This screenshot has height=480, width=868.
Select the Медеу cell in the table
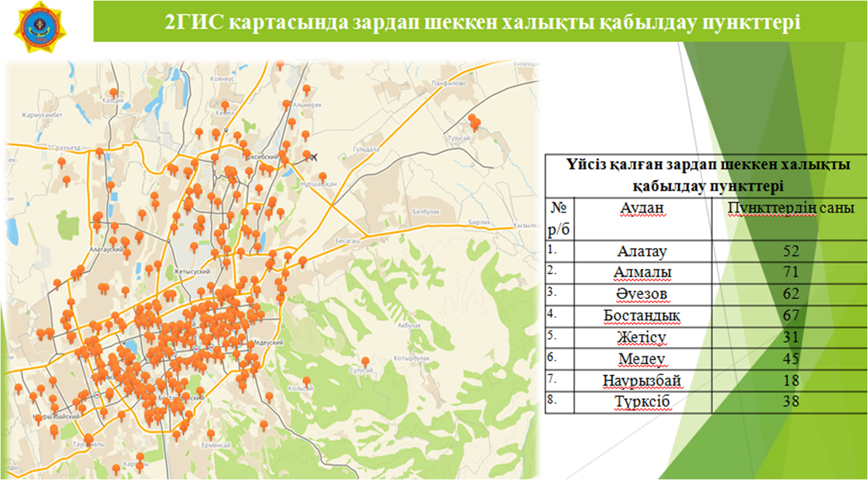(642, 359)
